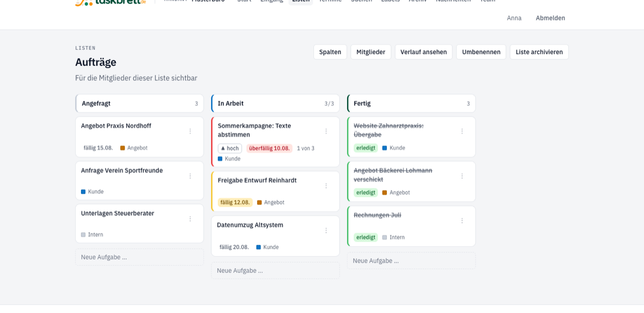Click the Angefragt column header

point(140,104)
